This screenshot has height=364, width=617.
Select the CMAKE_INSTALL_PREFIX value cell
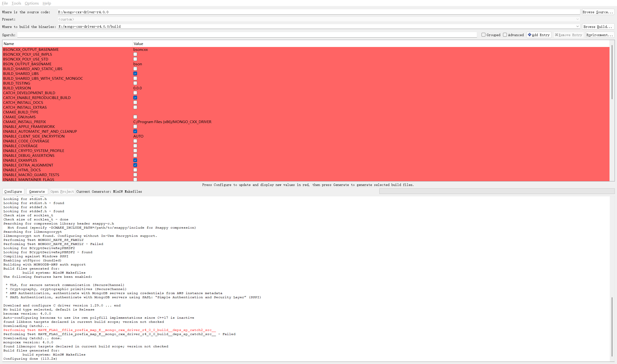pyautogui.click(x=172, y=122)
